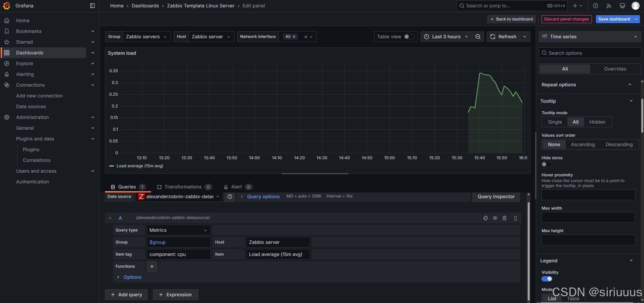
Task: Click the zoom out time range icon
Action: pos(478,37)
